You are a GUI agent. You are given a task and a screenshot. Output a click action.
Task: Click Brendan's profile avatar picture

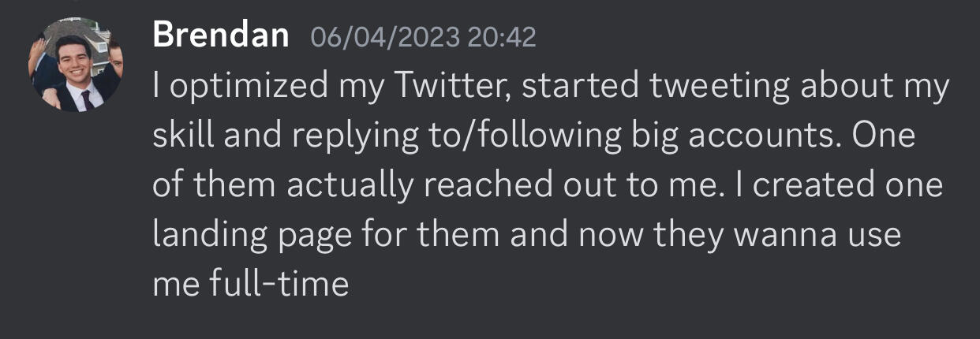76,65
